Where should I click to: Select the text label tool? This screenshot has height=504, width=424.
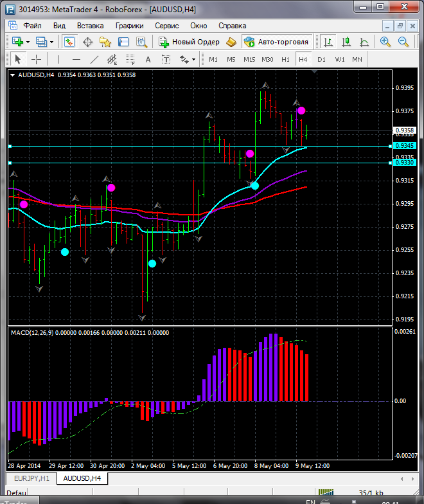pyautogui.click(x=148, y=59)
